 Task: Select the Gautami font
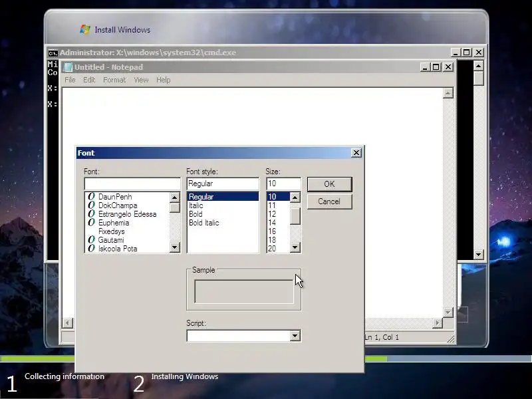coord(127,240)
